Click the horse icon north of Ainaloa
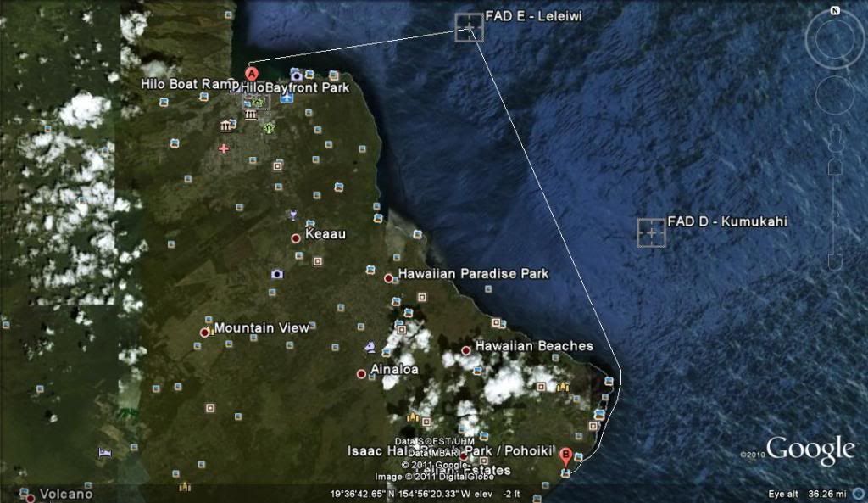 (x=370, y=347)
